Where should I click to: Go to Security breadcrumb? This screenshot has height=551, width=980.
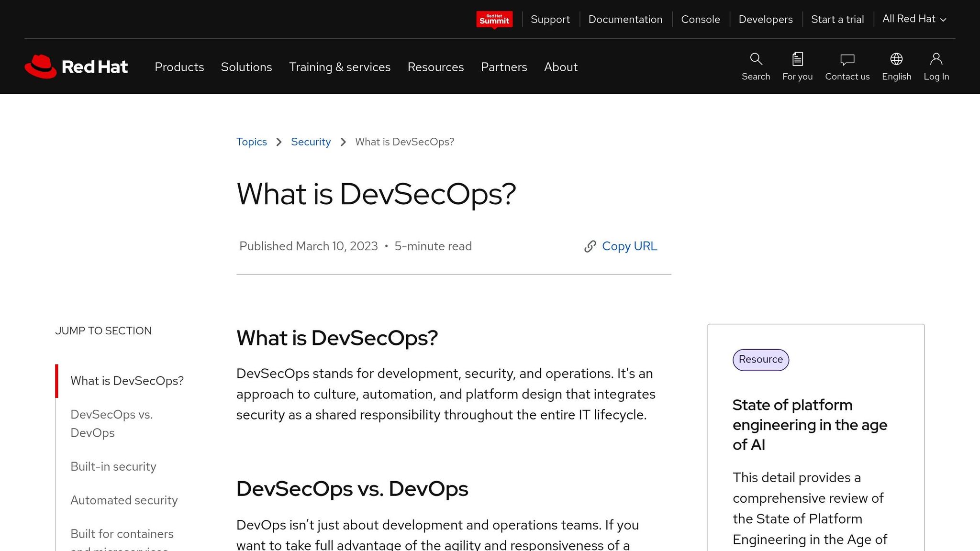311,142
